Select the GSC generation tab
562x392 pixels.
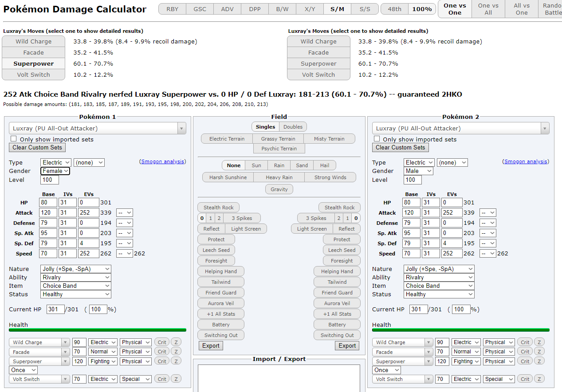(200, 9)
